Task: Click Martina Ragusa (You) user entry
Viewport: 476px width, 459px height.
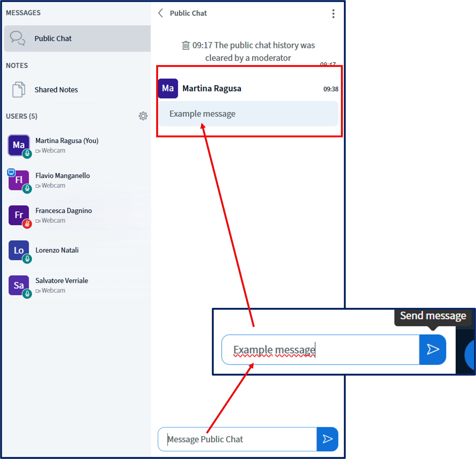Action: 67,141
